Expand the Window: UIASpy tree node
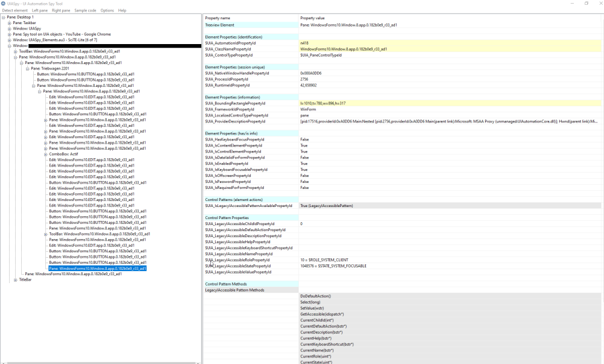604x364 pixels. 10,28
